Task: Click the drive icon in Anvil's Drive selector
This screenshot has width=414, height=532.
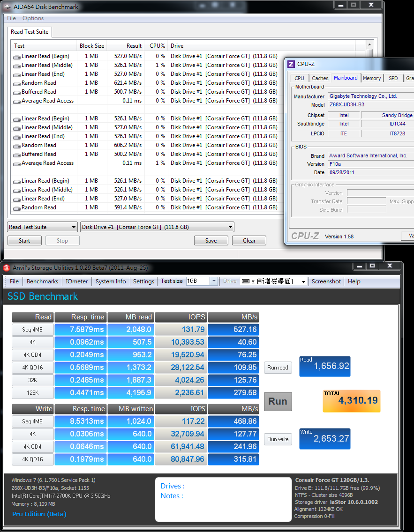Action: tap(245, 281)
